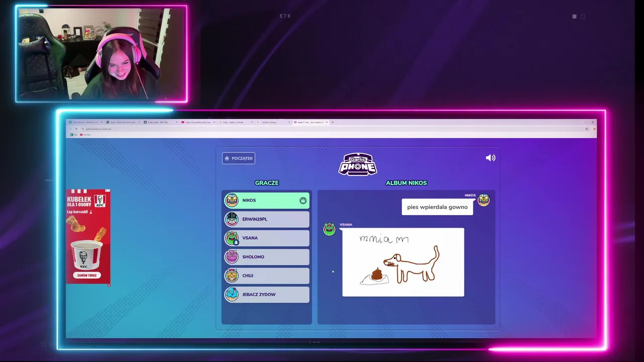
Task: Bookmark the page with the star icon
Action: point(587,129)
